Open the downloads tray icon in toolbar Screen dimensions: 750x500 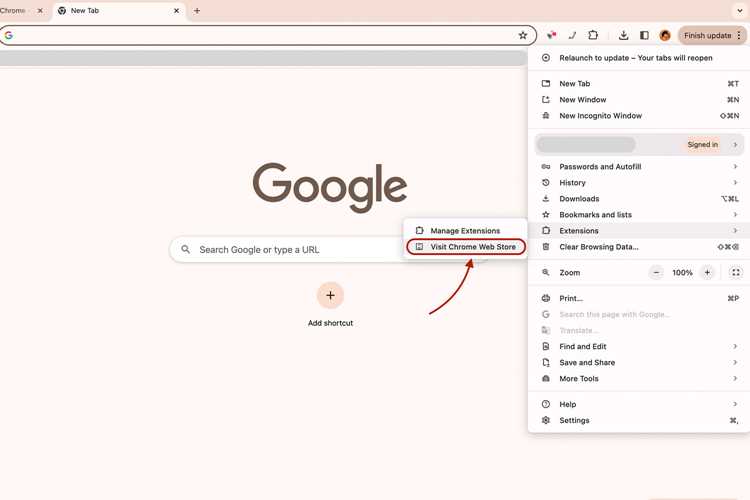[x=623, y=35]
